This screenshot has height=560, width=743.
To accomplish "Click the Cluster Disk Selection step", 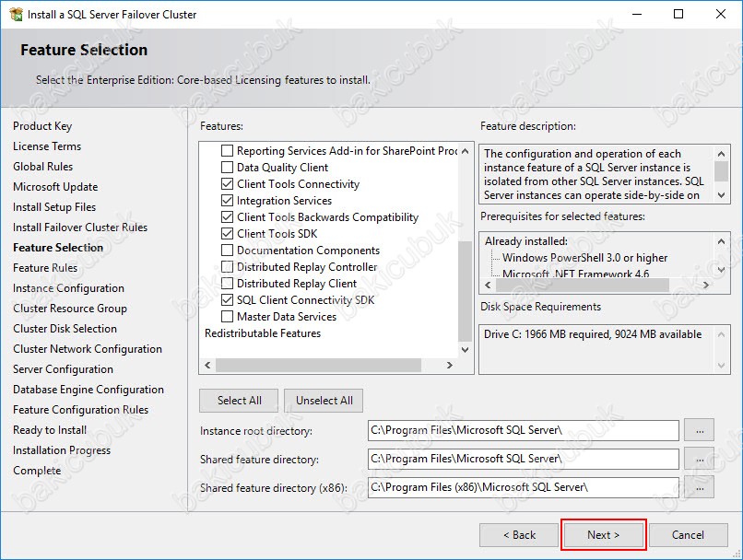I will point(65,329).
